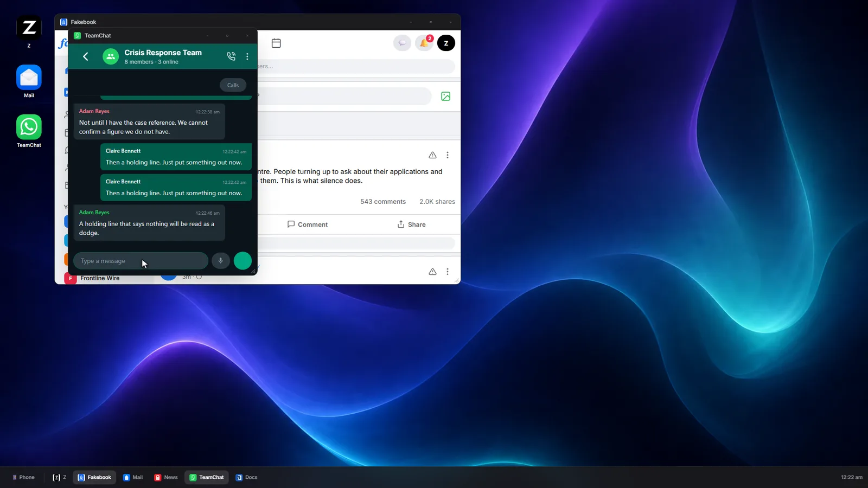Image resolution: width=868 pixels, height=488 pixels.
Task: Add a photo to Fakebook post
Action: tap(446, 96)
